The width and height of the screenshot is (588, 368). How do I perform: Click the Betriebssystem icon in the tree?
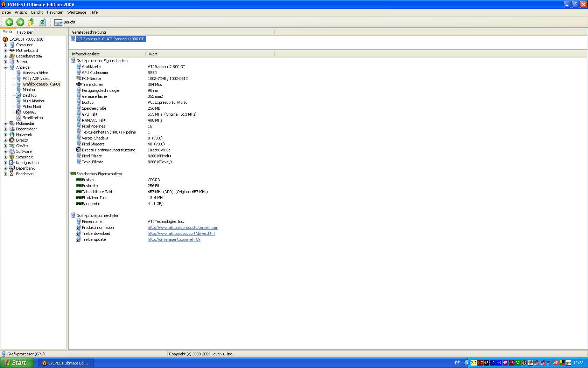[12, 56]
